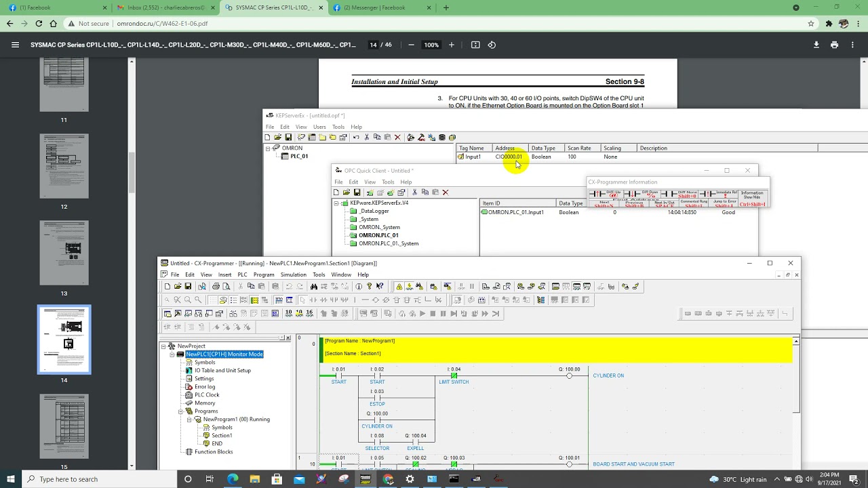Click the Tag Name column header in KEPServerEx
Image resolution: width=868 pixels, height=488 pixels.
(473, 148)
